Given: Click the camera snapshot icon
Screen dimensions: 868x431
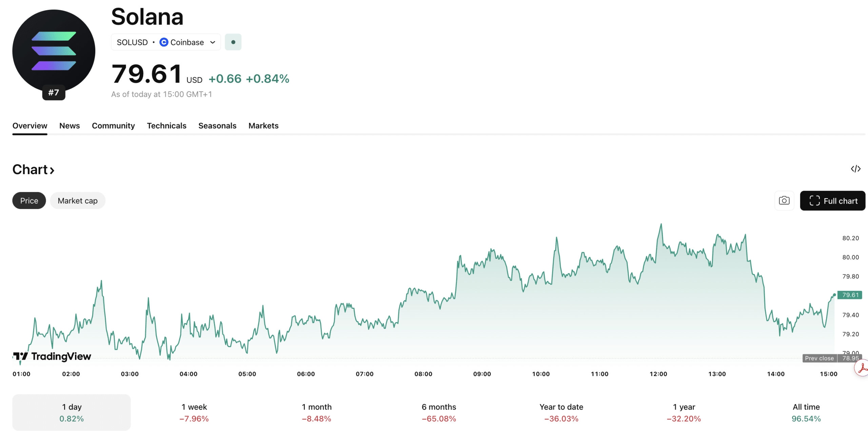Looking at the screenshot, I should pyautogui.click(x=784, y=201).
